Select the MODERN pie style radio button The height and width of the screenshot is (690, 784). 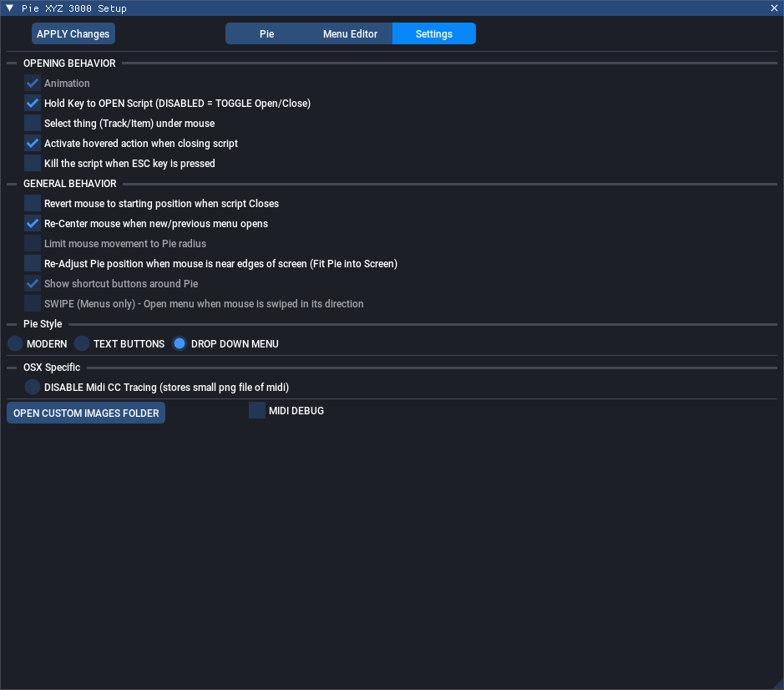[15, 344]
